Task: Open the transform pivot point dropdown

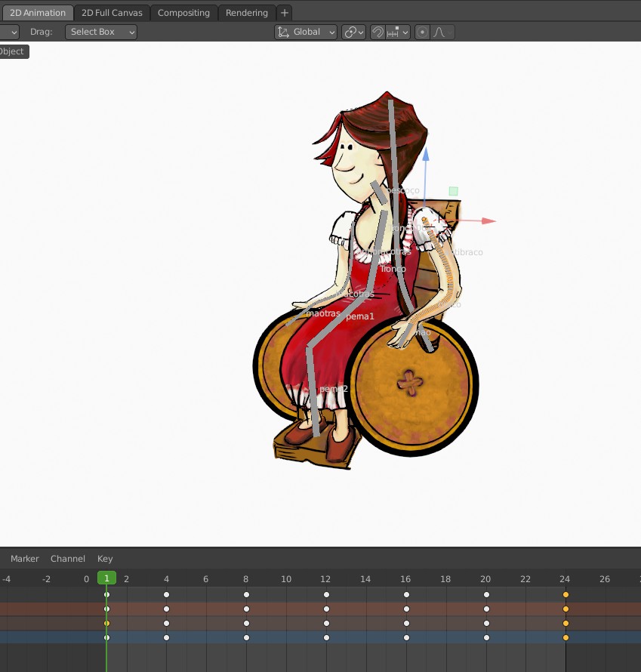Action: click(353, 32)
